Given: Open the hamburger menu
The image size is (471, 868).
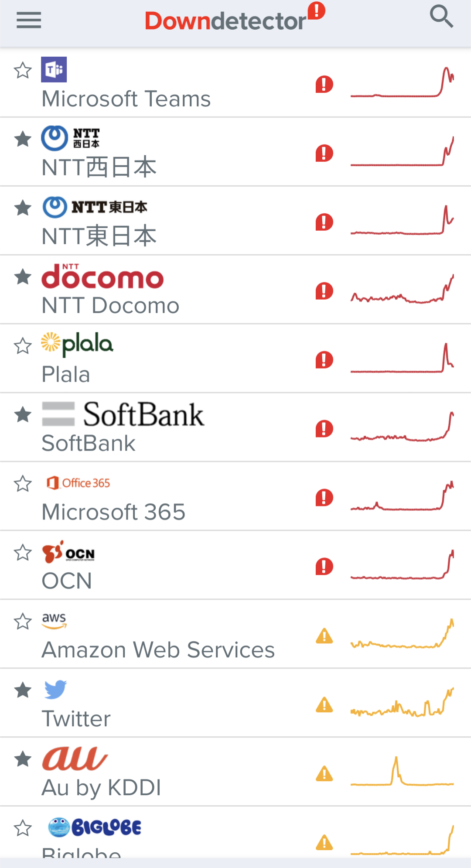Looking at the screenshot, I should 29,20.
